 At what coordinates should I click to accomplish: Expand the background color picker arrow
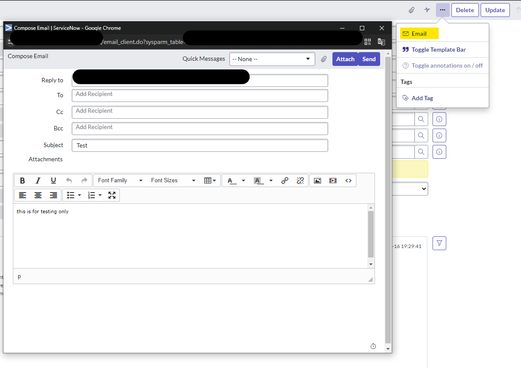(x=271, y=181)
